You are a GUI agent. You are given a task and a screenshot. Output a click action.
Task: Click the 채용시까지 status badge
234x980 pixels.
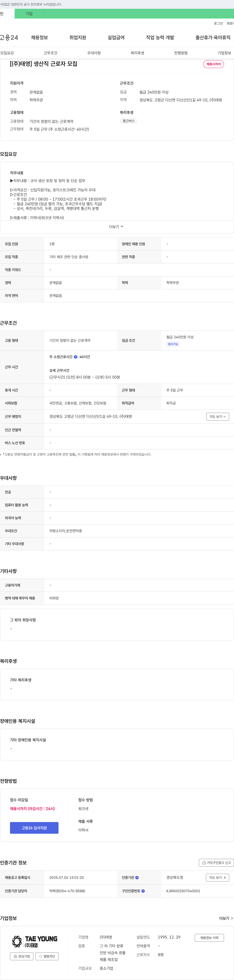point(214,64)
